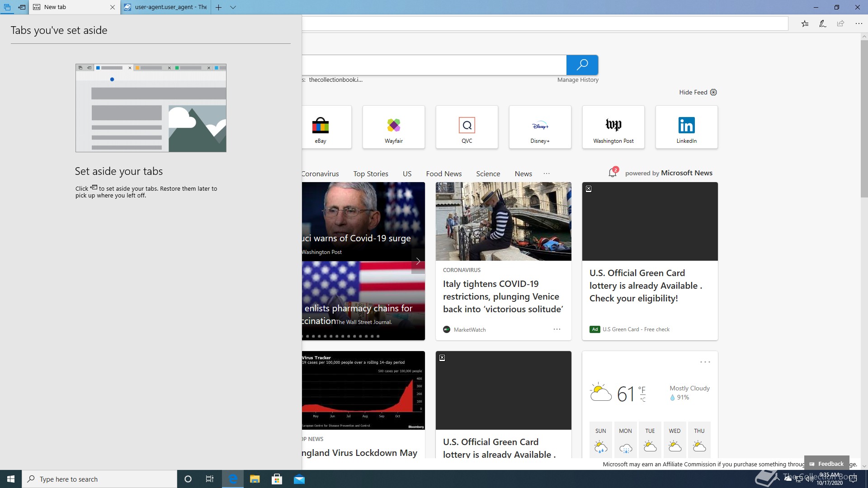Open feed settings gear icon

(713, 92)
